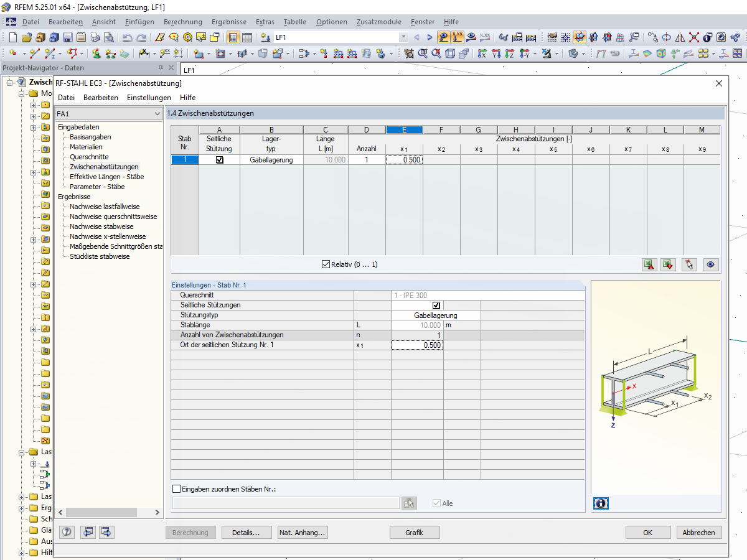Select Querschnitte in the Eingabedaten tree
Screen dimensions: 747x560
89,157
